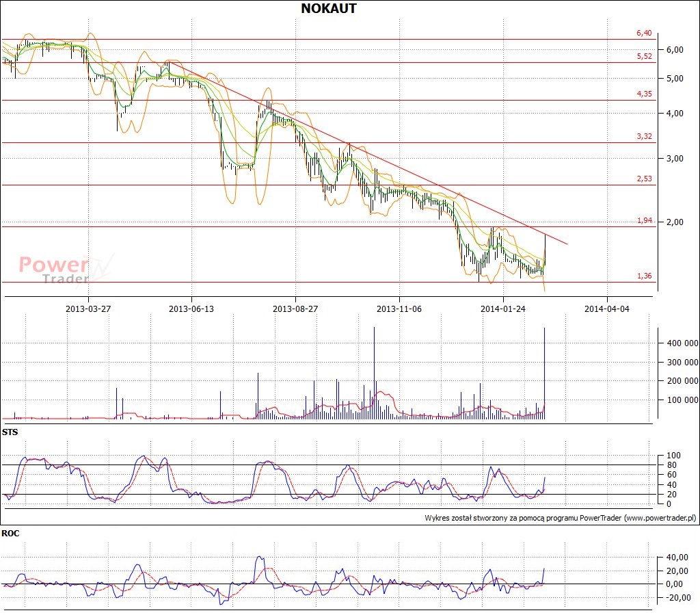The width and height of the screenshot is (700, 615).
Task: Click the 200 000 volume axis label
Action: pos(683,380)
